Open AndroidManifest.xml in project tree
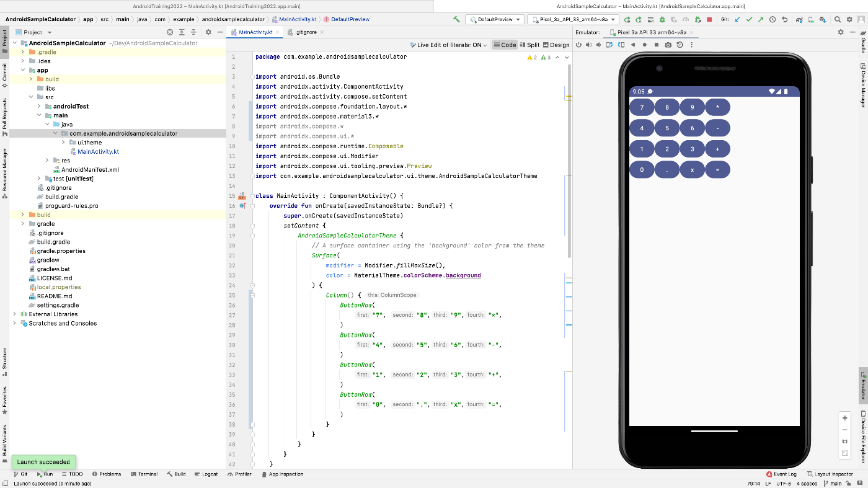The image size is (868, 488). coord(90,169)
